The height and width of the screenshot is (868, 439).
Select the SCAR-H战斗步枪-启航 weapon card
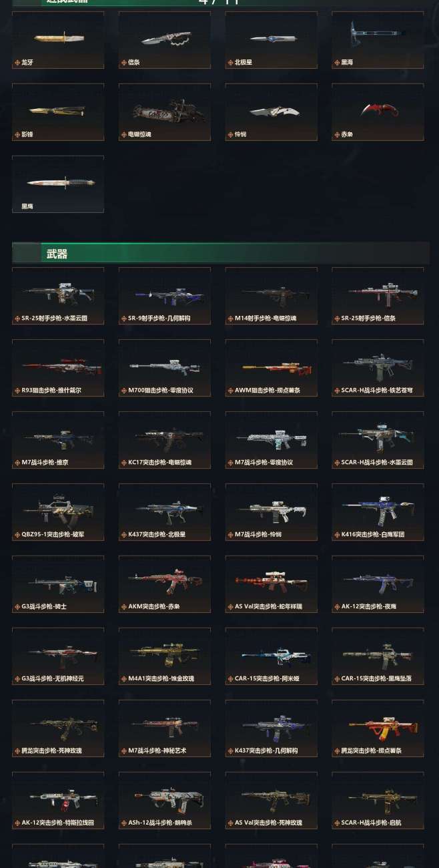point(378,801)
